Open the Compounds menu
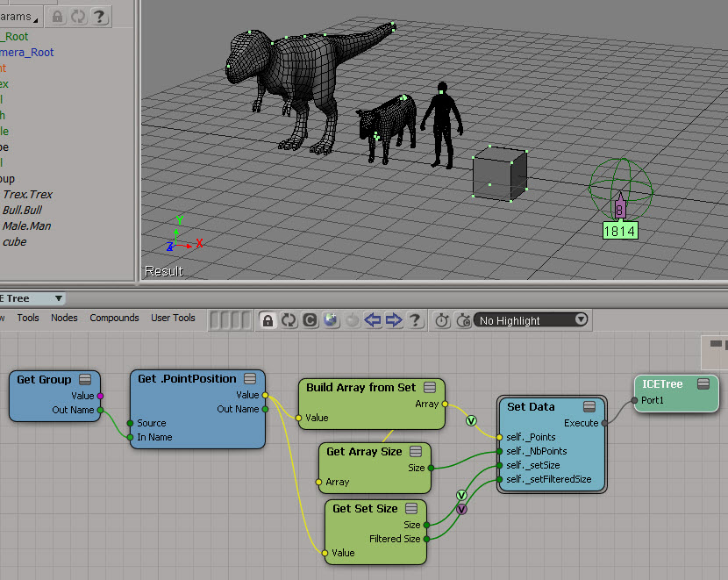This screenshot has width=728, height=580. (x=114, y=318)
